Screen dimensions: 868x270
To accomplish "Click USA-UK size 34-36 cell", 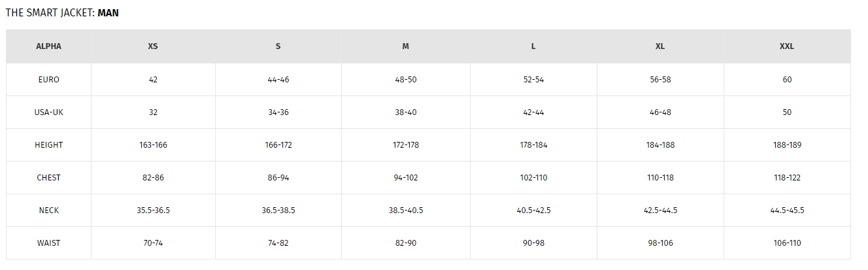I will (278, 112).
